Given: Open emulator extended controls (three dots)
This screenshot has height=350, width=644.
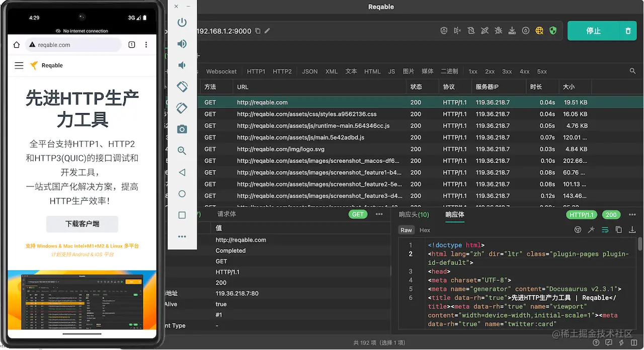Looking at the screenshot, I should [182, 236].
